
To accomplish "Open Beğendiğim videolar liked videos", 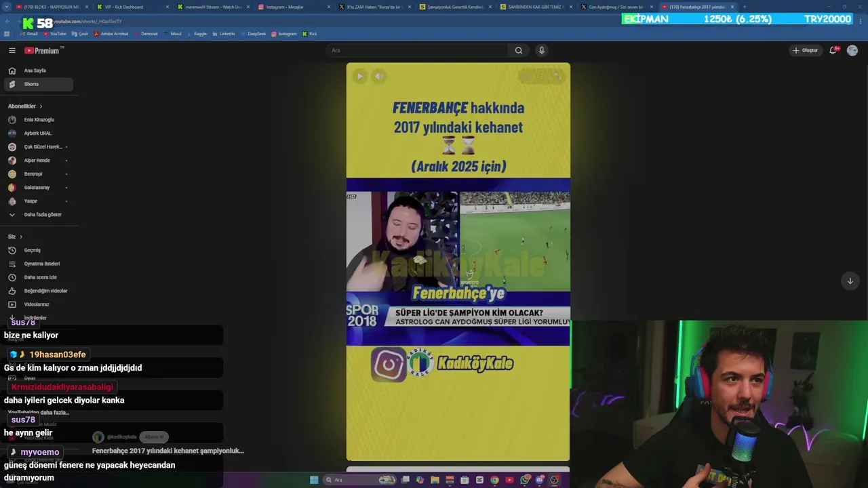I will [38, 291].
